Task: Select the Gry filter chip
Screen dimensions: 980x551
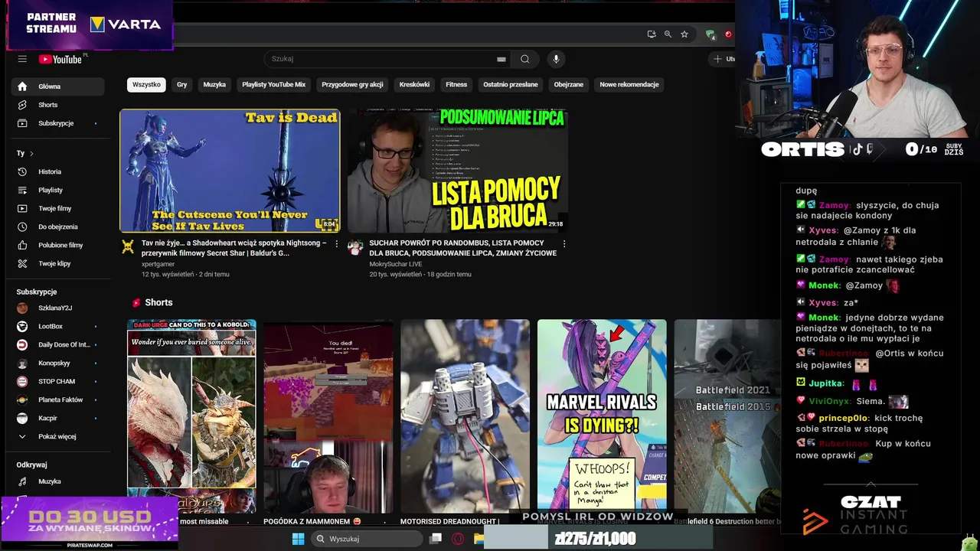Action: click(x=181, y=84)
